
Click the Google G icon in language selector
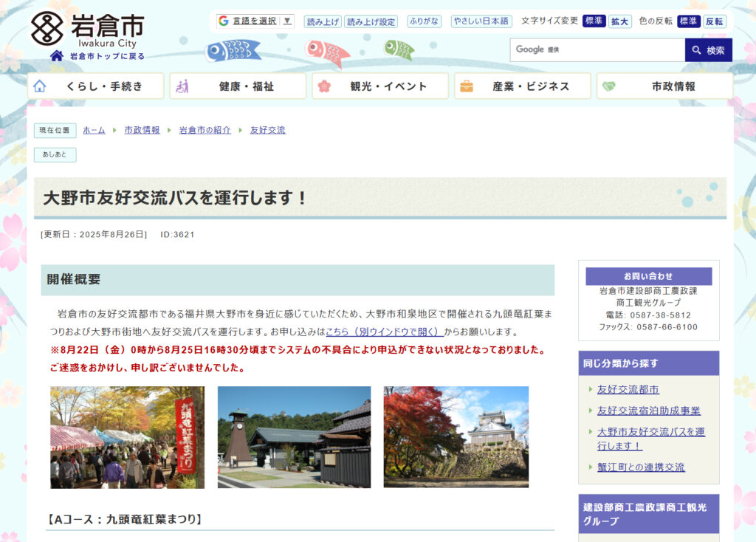[x=223, y=21]
